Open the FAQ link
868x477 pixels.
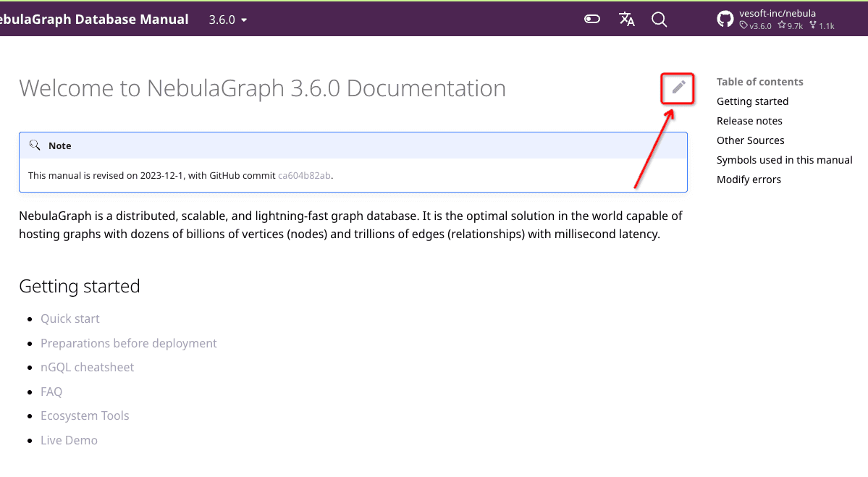51,392
